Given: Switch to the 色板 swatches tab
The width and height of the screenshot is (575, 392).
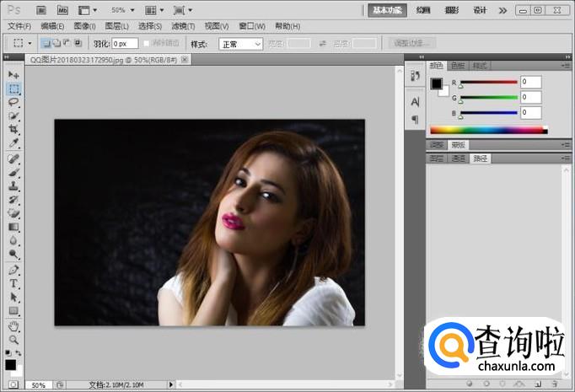Looking at the screenshot, I should pos(458,65).
